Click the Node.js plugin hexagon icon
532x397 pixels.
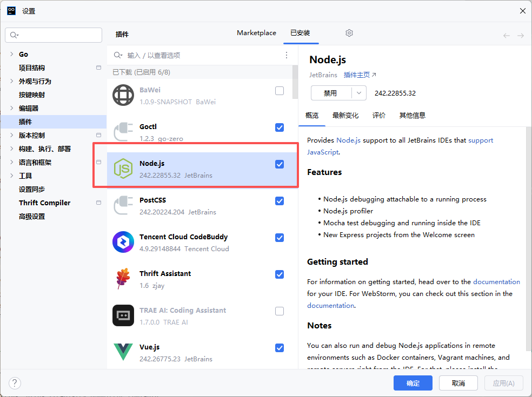[x=123, y=169]
